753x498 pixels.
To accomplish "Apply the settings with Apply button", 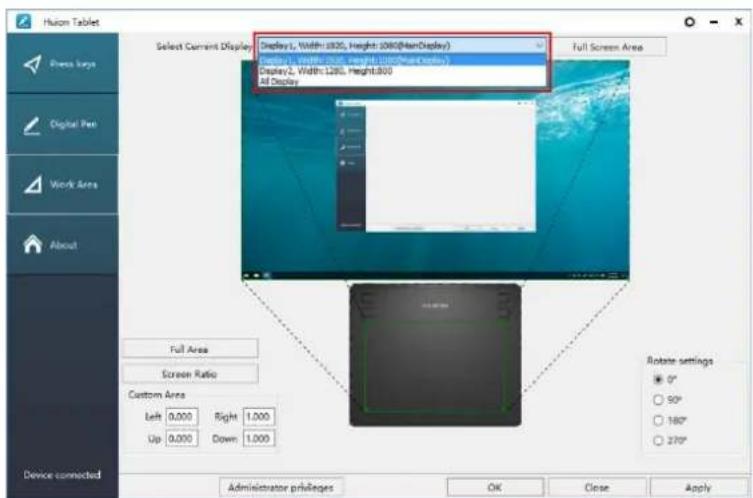I will click(698, 487).
